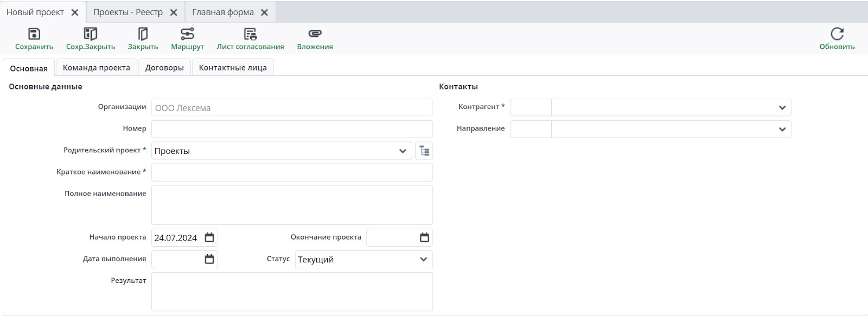868x316 pixels.
Task: Open calendar for Окончание проекта date
Action: coord(424,237)
